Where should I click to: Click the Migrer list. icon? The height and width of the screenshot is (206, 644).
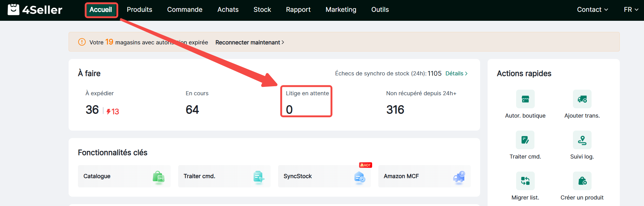coord(525,181)
